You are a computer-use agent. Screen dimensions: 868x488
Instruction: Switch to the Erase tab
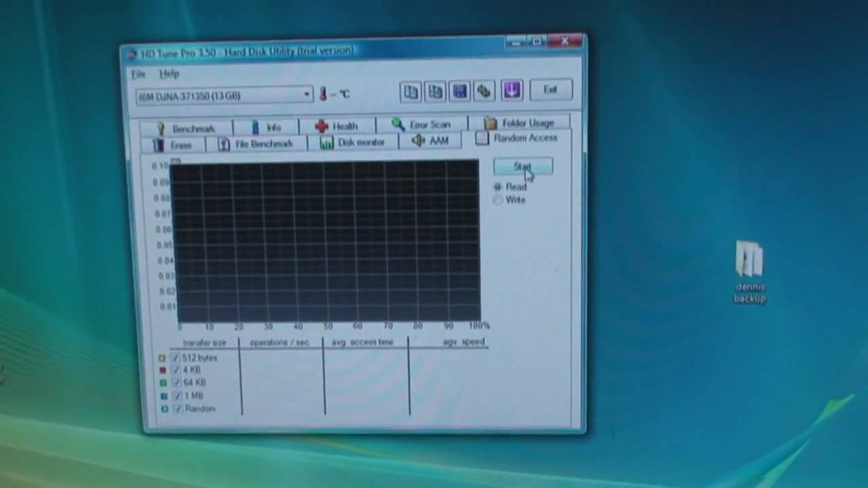tap(173, 145)
